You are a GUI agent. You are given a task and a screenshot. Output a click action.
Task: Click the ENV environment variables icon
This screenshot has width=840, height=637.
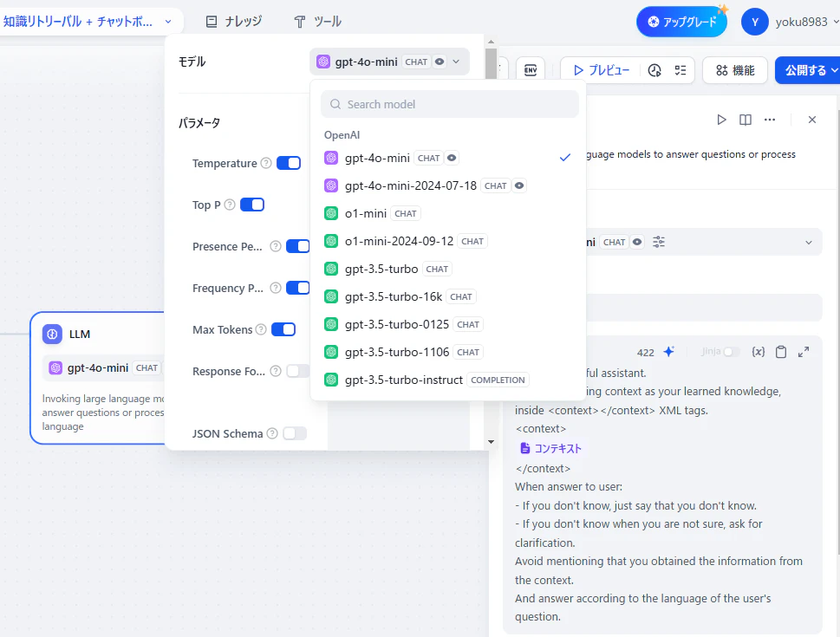531,70
